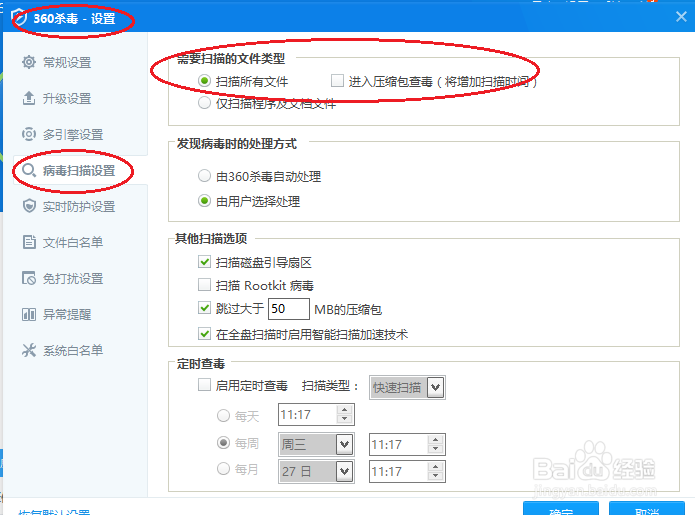Screen dimensions: 695x515
Task: Toggle 在全盘扫描时启用智能扫描加速技术 checkbox
Action: point(204,333)
